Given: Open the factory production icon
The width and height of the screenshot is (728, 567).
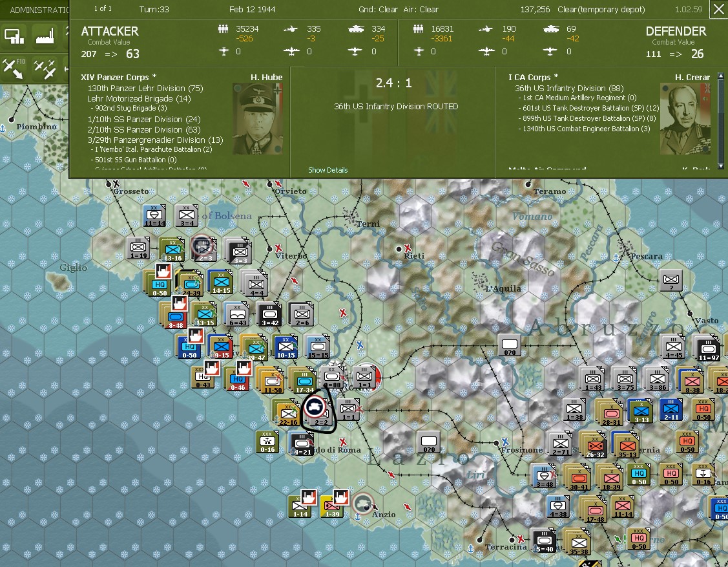Looking at the screenshot, I should coord(45,36).
